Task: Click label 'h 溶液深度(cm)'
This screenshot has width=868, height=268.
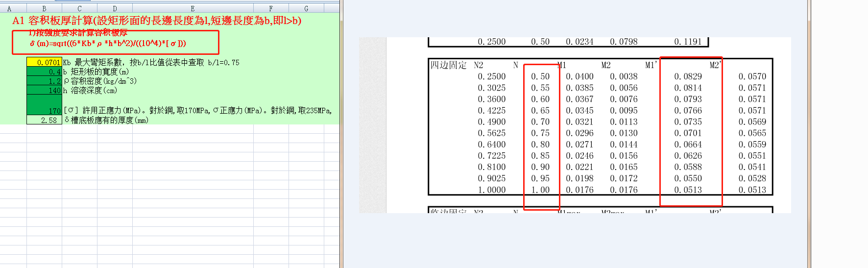Action: [x=90, y=90]
